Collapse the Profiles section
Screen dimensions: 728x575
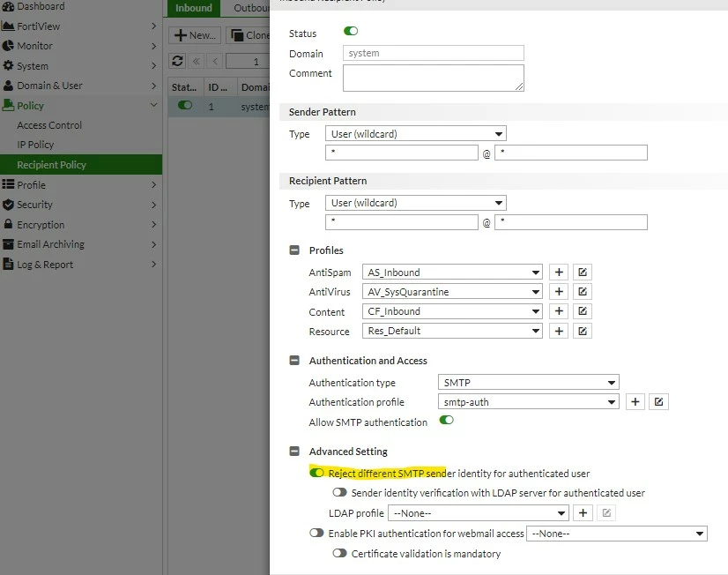(x=294, y=250)
